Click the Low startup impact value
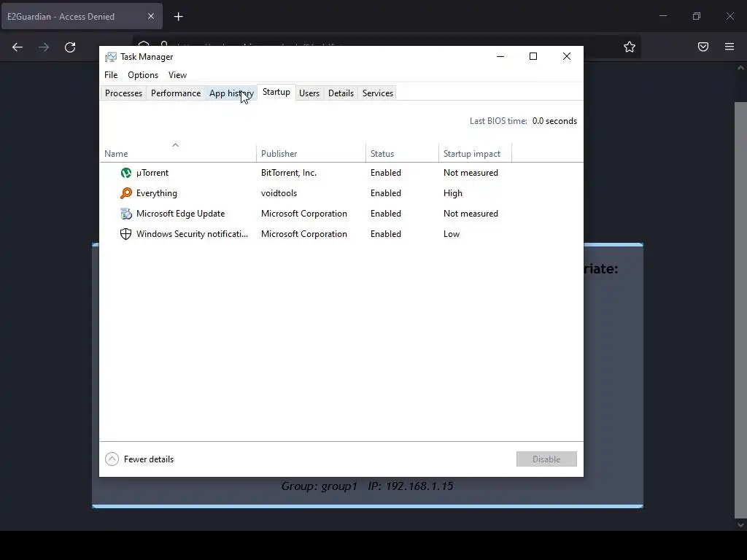The width and height of the screenshot is (747, 560). pyautogui.click(x=452, y=234)
